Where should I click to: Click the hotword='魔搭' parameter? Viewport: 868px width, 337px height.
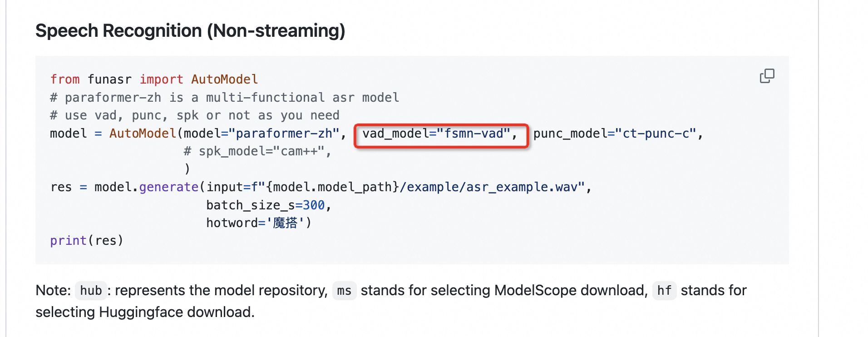click(258, 223)
